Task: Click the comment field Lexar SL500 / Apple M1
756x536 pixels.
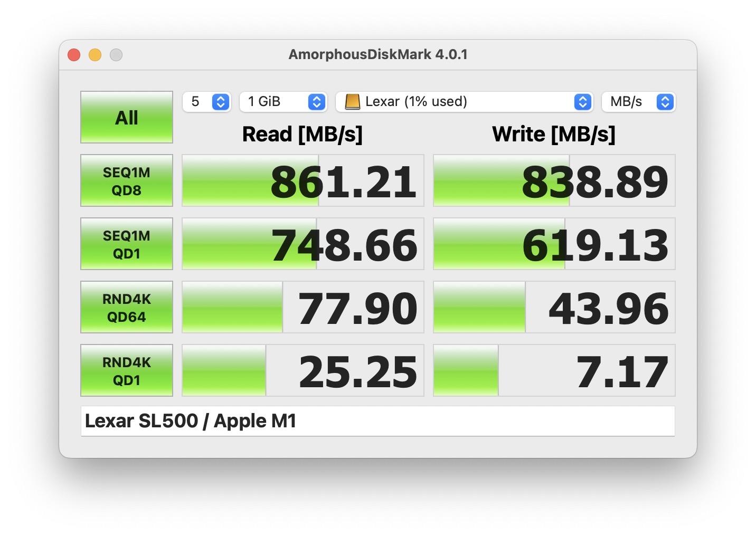Action: tap(378, 421)
